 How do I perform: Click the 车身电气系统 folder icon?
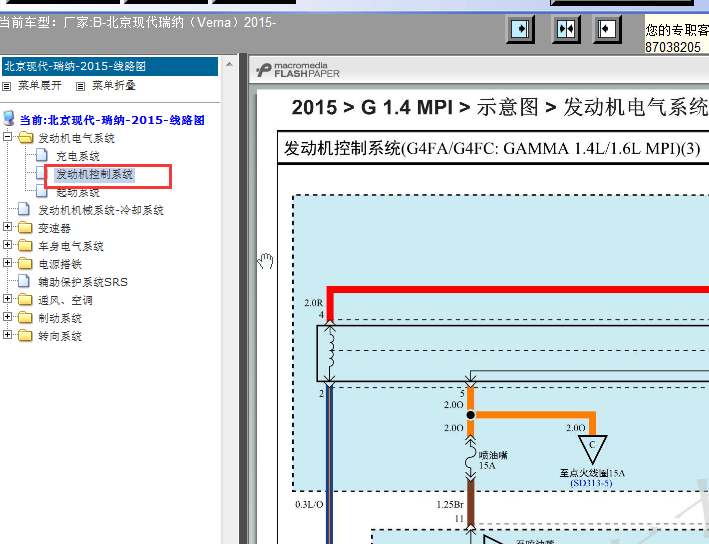(x=25, y=246)
